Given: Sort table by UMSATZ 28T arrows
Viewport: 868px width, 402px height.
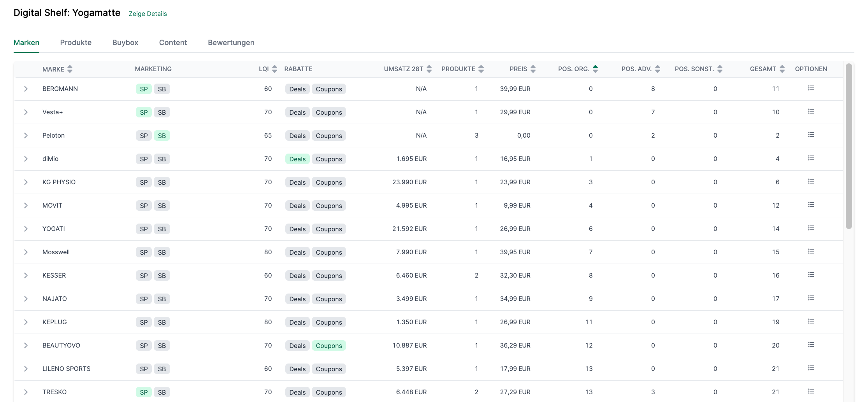Looking at the screenshot, I should [429, 69].
